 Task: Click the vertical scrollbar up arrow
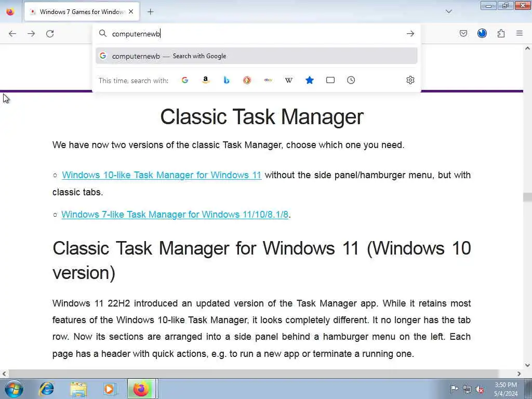pos(527,48)
